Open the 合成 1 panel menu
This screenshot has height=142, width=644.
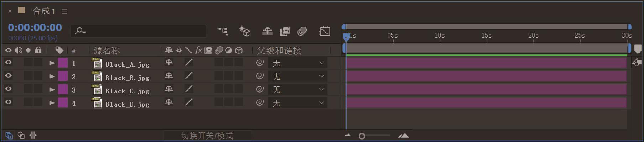tap(64, 11)
